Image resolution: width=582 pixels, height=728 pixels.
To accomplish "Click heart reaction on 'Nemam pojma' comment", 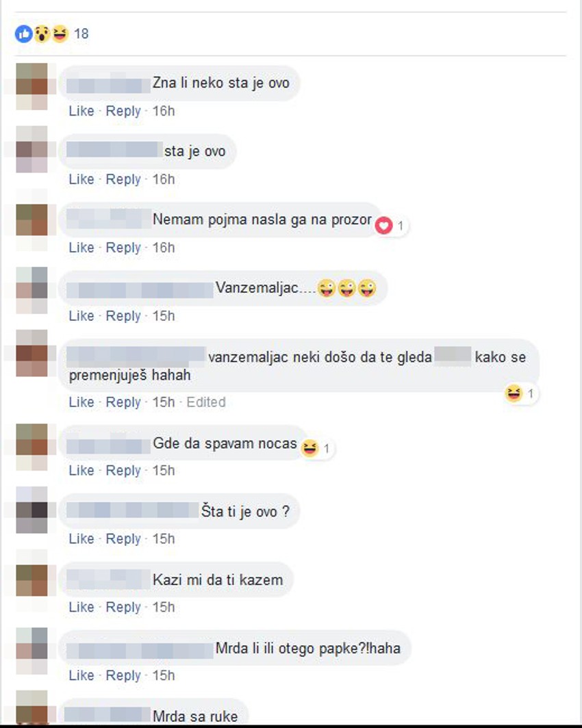I will pyautogui.click(x=383, y=226).
